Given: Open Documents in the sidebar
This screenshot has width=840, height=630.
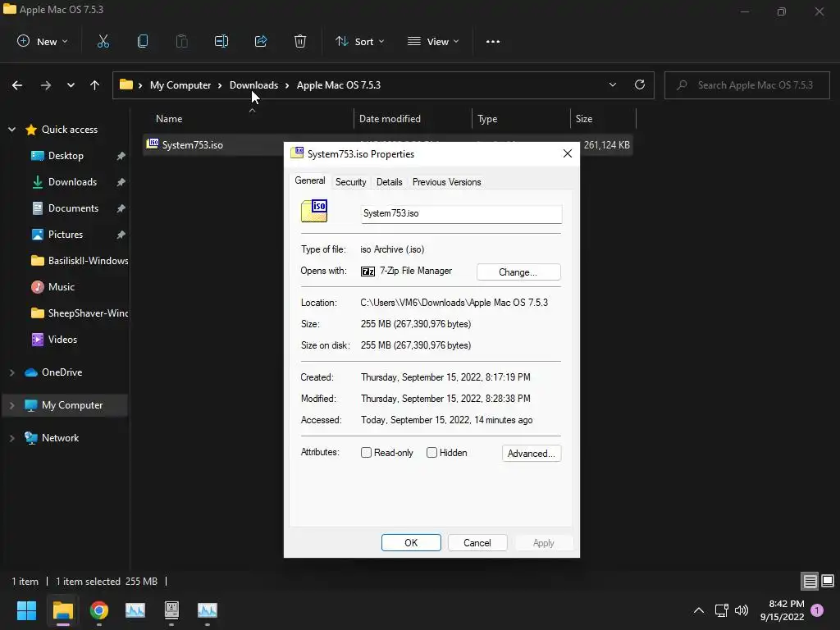Looking at the screenshot, I should click(x=73, y=208).
